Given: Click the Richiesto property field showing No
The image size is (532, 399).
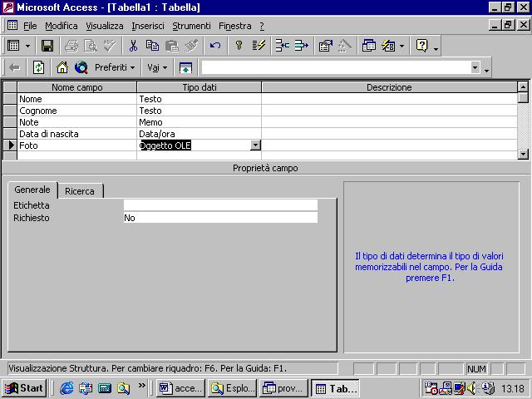Looking at the screenshot, I should (220, 218).
